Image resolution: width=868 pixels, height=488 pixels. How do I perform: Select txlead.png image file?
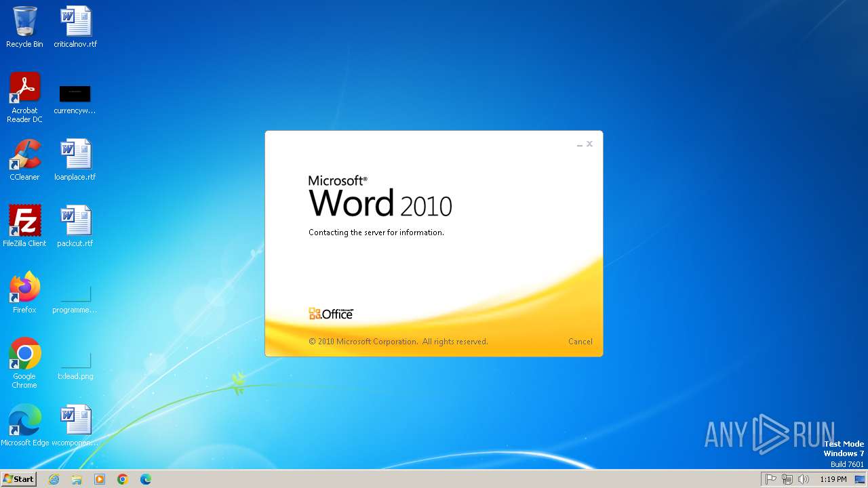(x=75, y=365)
